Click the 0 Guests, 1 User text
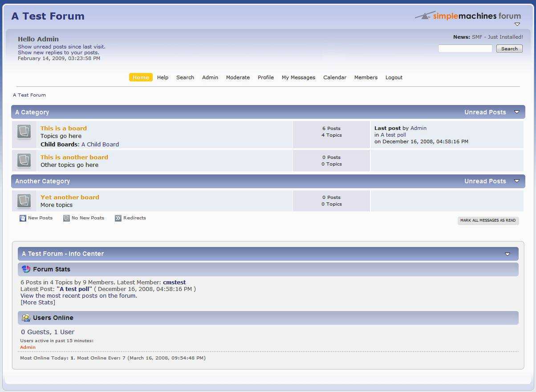Image resolution: width=536 pixels, height=392 pixels. (x=48, y=332)
